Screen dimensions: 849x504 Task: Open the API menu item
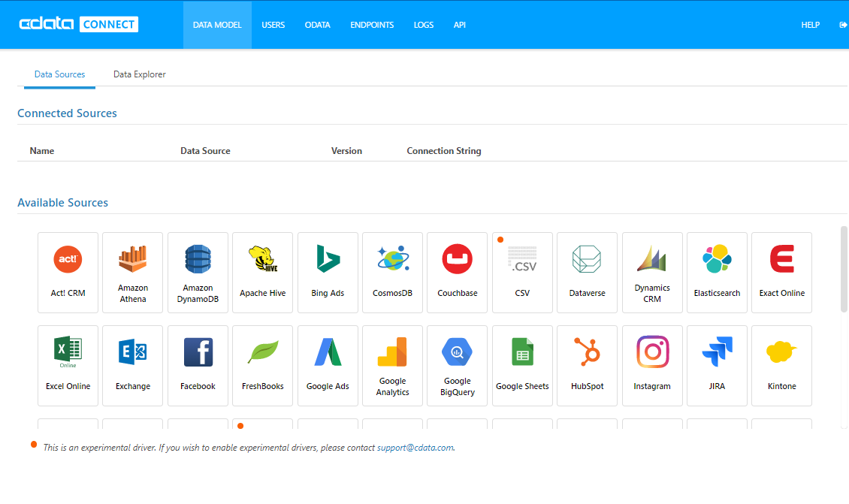click(x=460, y=25)
